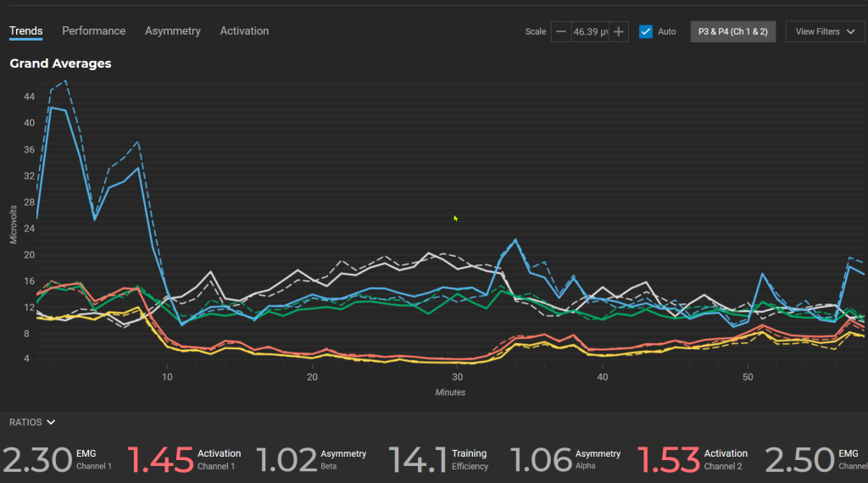Click the Activation Channel 2 value
The height and width of the screenshot is (483, 868).
tap(693, 459)
